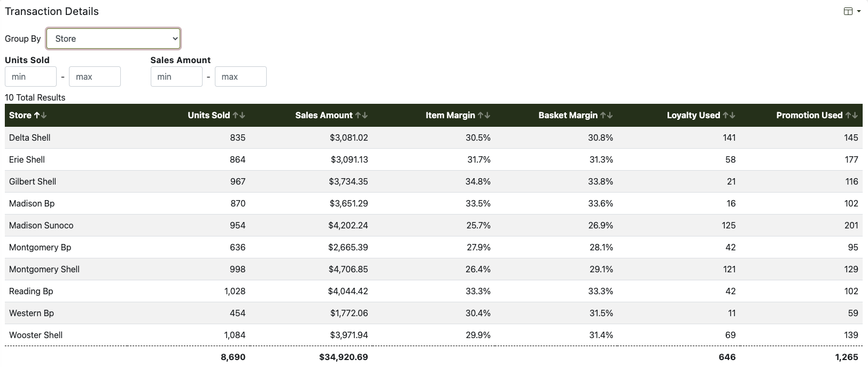Click the total loyalty used 646
868x367 pixels.
[x=727, y=357]
